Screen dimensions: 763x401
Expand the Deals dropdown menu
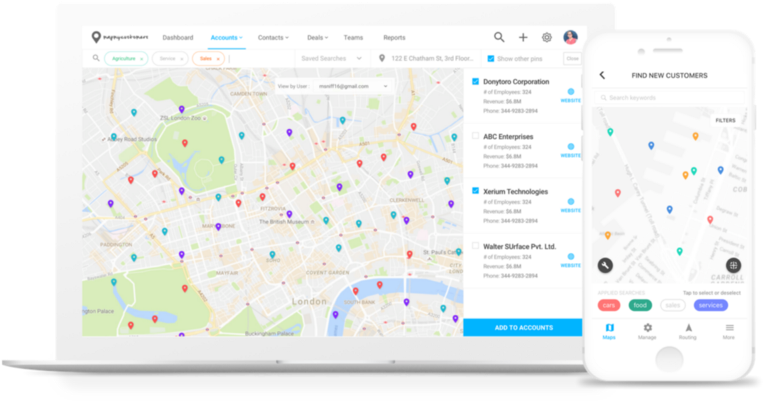tap(317, 37)
